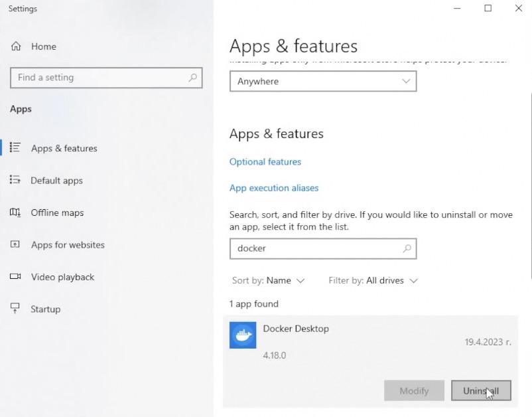Open Startup settings page
The width and height of the screenshot is (532, 417).
coord(46,309)
